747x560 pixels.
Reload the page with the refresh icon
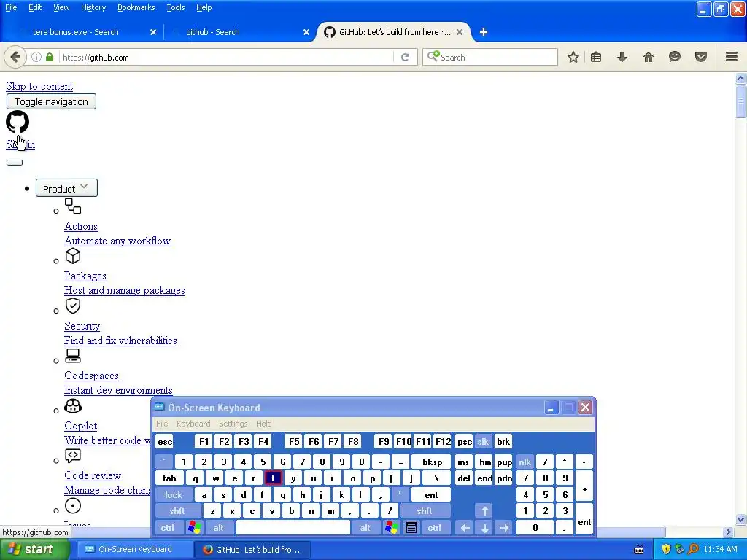coord(405,57)
